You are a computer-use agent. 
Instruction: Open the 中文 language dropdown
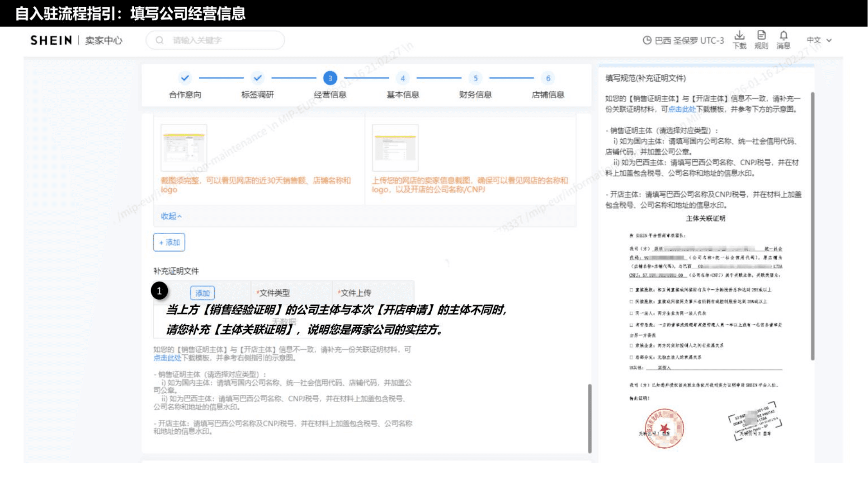click(x=819, y=40)
